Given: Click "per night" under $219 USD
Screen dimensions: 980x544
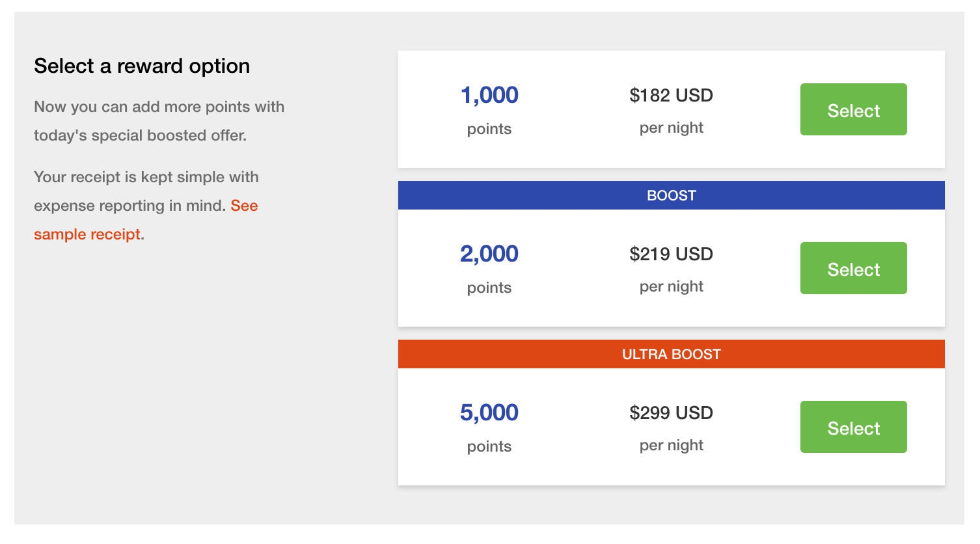Looking at the screenshot, I should coord(671,286).
